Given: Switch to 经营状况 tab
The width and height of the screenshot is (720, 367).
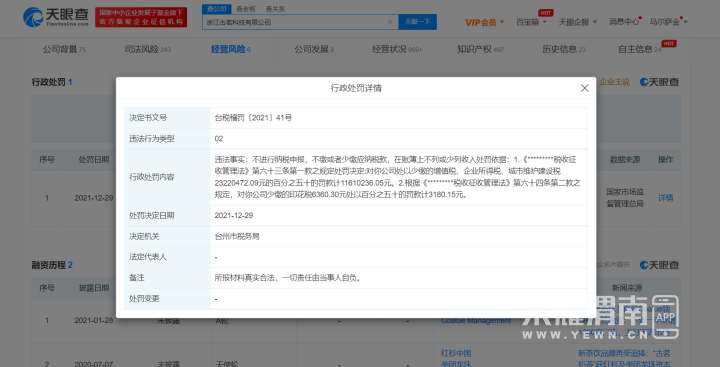Looking at the screenshot, I should [x=397, y=49].
